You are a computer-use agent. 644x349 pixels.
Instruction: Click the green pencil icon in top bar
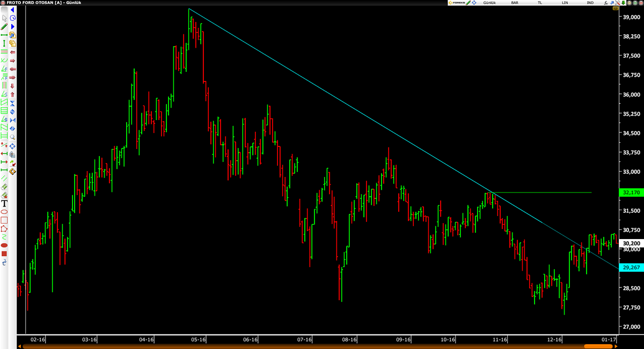pos(469,3)
